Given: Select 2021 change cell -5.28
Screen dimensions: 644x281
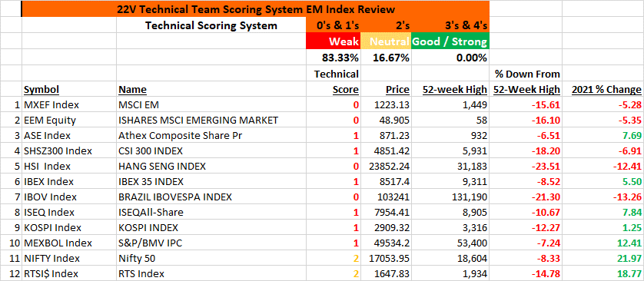Looking at the screenshot, I should [603, 105].
